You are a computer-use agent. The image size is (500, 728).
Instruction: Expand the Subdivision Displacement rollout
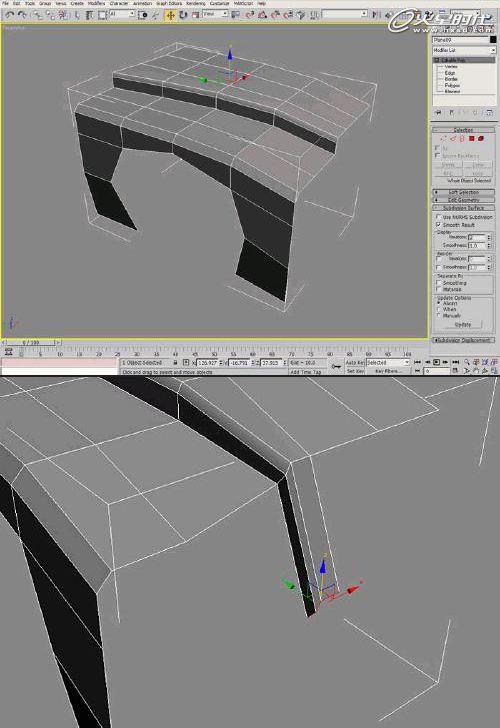click(x=463, y=340)
